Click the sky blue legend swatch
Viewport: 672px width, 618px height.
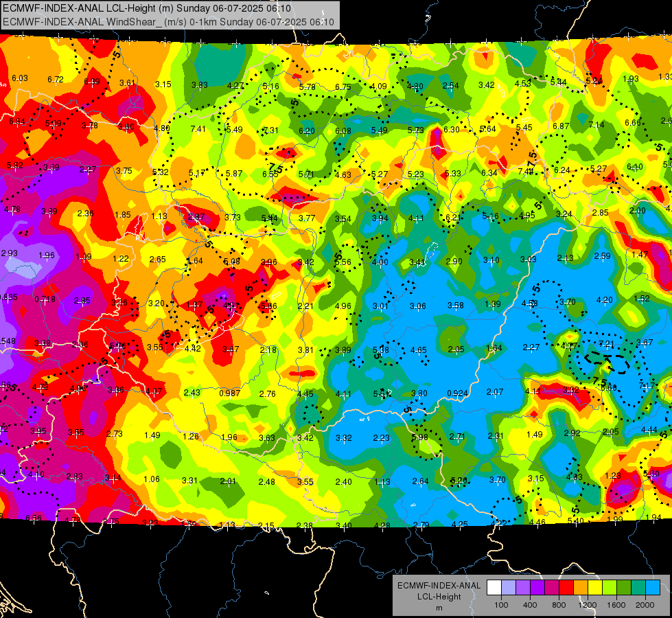coord(653,587)
